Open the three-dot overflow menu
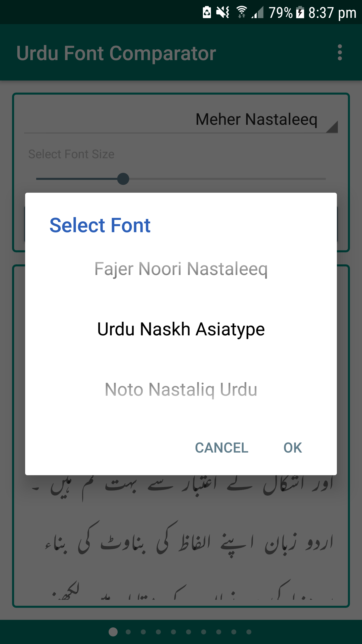Viewport: 362px width, 644px height. [x=340, y=53]
